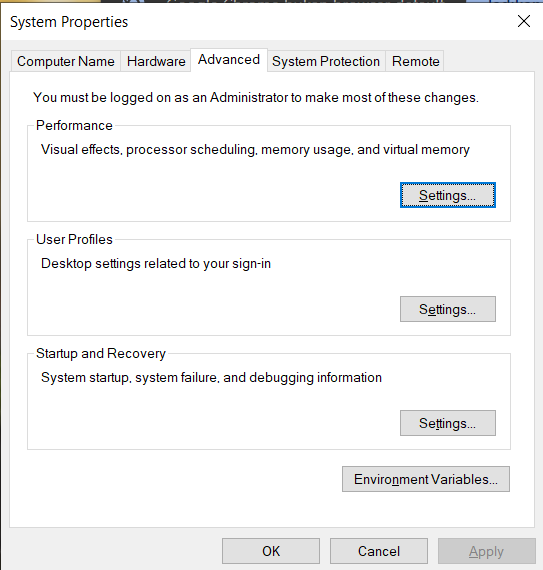Switch to the Remote tab
543x570 pixels.
[x=415, y=61]
